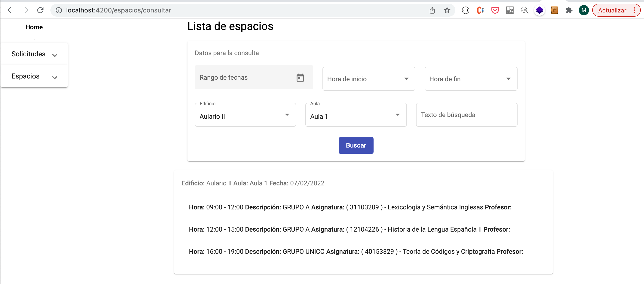Click the Rango de fechas field
The height and width of the screenshot is (284, 644).
254,77
